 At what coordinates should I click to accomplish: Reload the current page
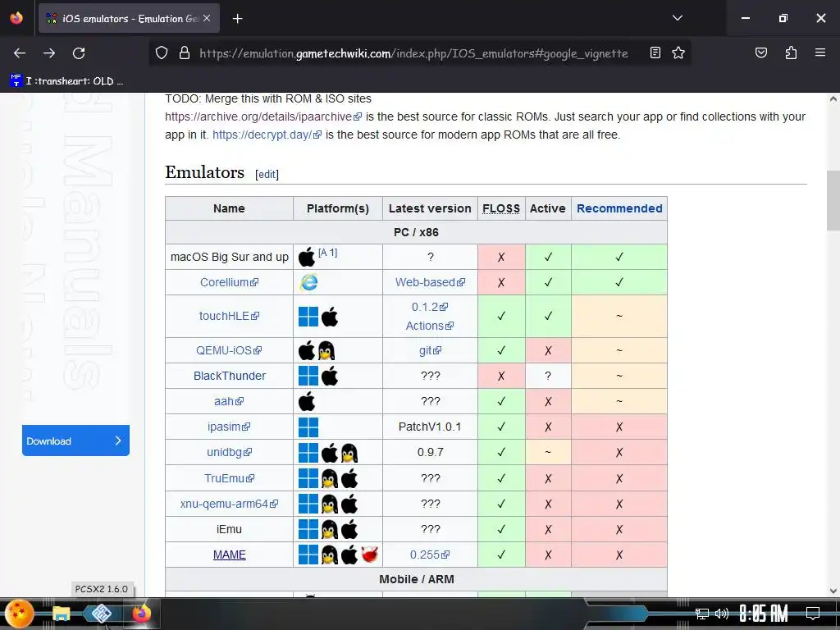[x=79, y=53]
